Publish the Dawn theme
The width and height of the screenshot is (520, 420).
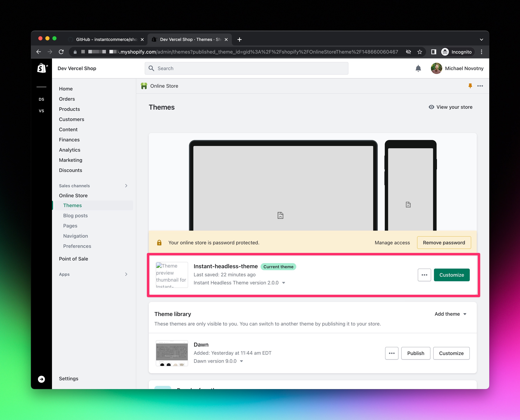(x=416, y=353)
